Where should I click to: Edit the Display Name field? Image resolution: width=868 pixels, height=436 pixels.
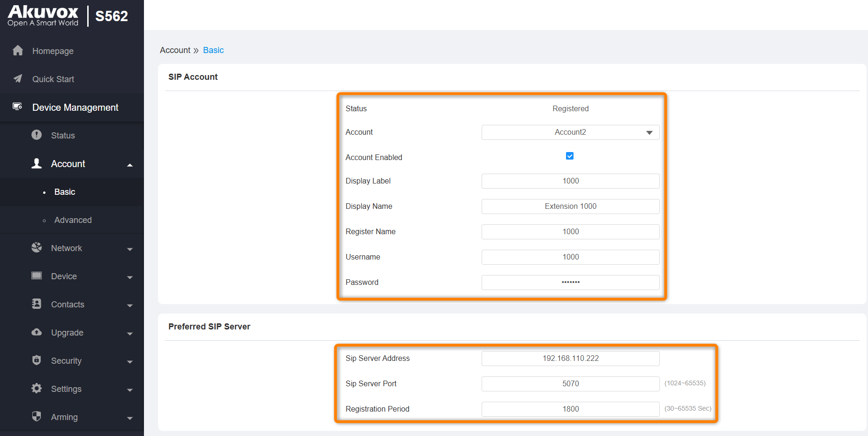click(x=570, y=207)
